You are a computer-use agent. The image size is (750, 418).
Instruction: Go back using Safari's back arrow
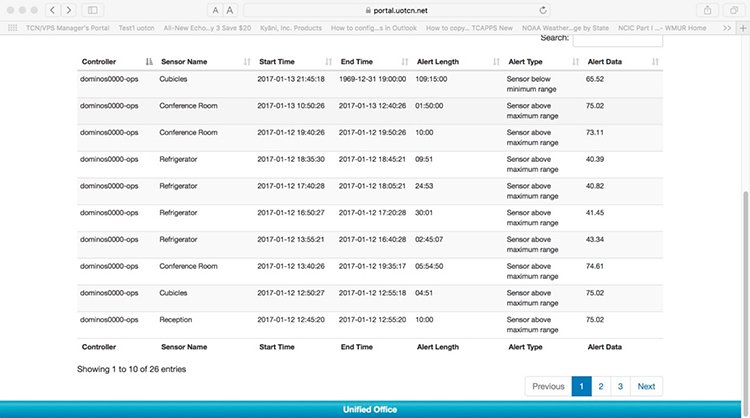tap(53, 10)
